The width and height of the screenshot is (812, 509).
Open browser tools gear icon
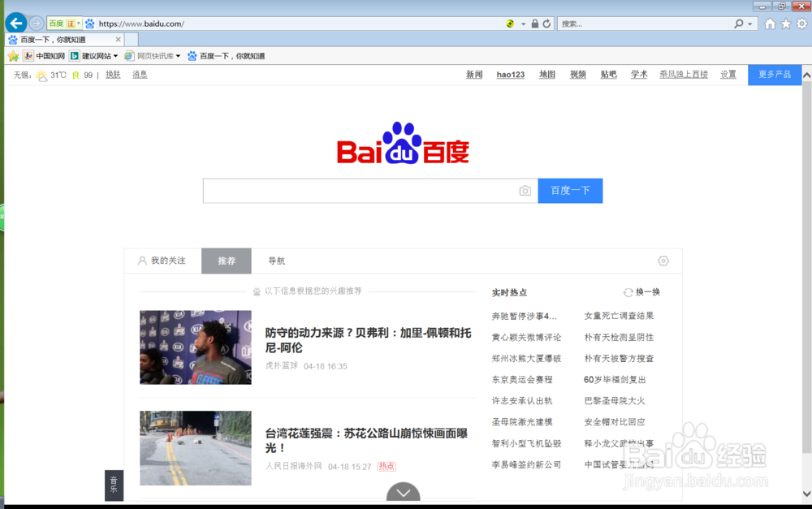(802, 24)
